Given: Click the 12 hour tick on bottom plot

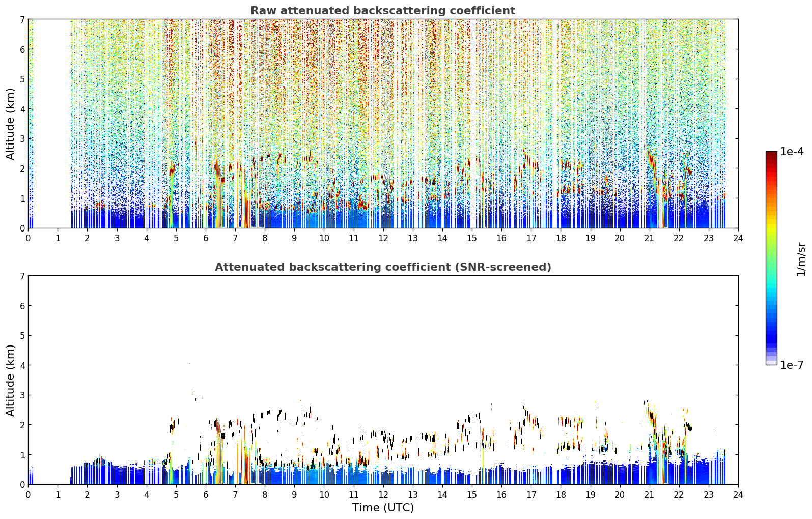Looking at the screenshot, I should (x=383, y=494).
